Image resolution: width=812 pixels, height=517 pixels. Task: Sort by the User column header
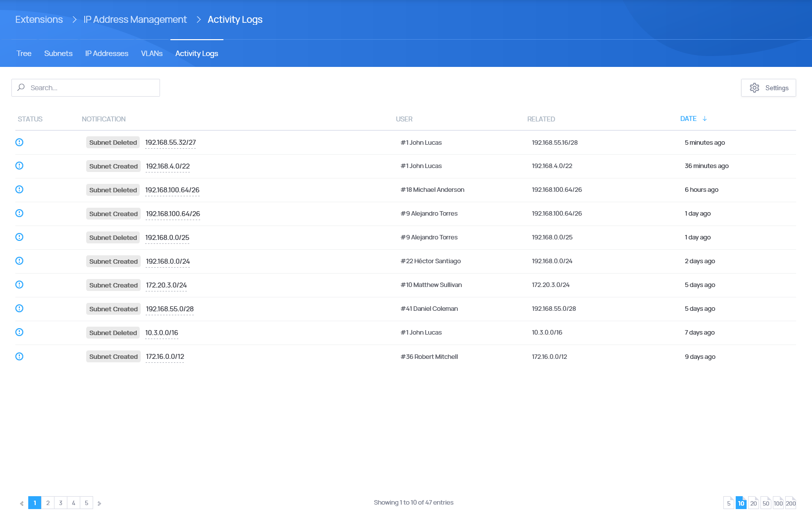tap(404, 119)
